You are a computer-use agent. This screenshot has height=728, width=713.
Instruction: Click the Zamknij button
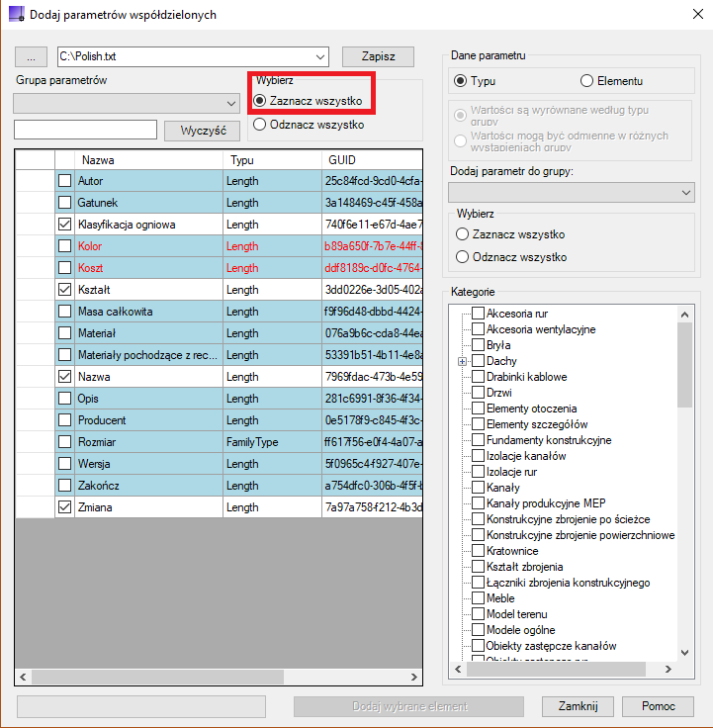(578, 706)
